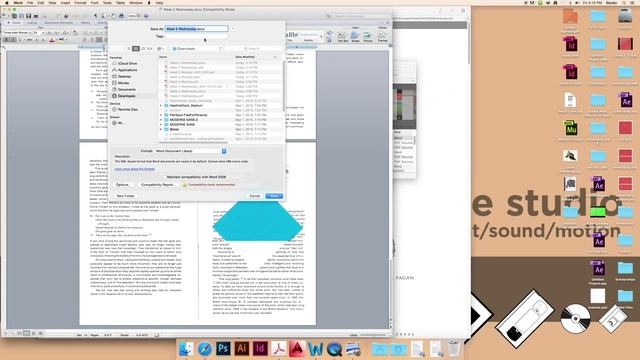
Task: Expand the Bebas folder
Action: 161,129
